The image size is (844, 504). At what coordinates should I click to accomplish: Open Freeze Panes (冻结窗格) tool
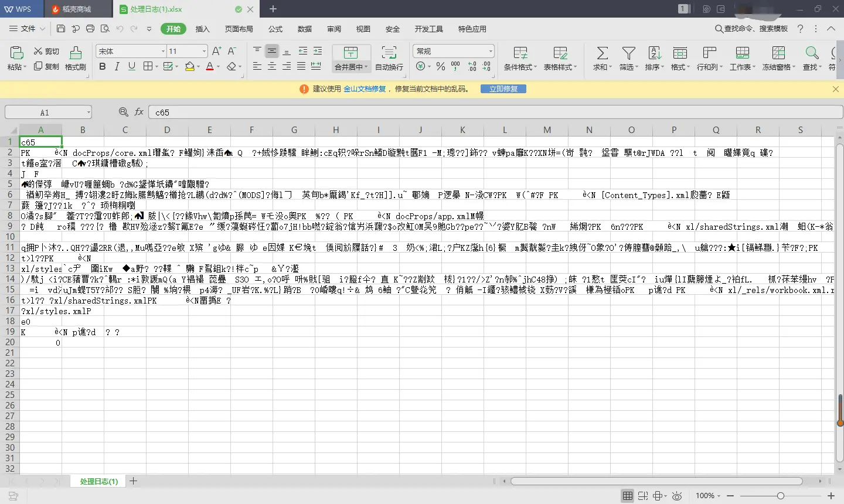coord(778,53)
